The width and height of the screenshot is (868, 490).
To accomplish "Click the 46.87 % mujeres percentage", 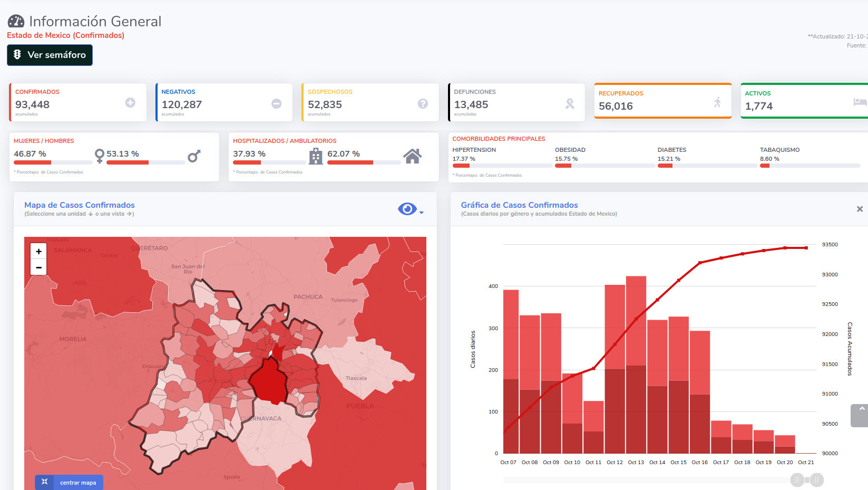I will (x=30, y=154).
